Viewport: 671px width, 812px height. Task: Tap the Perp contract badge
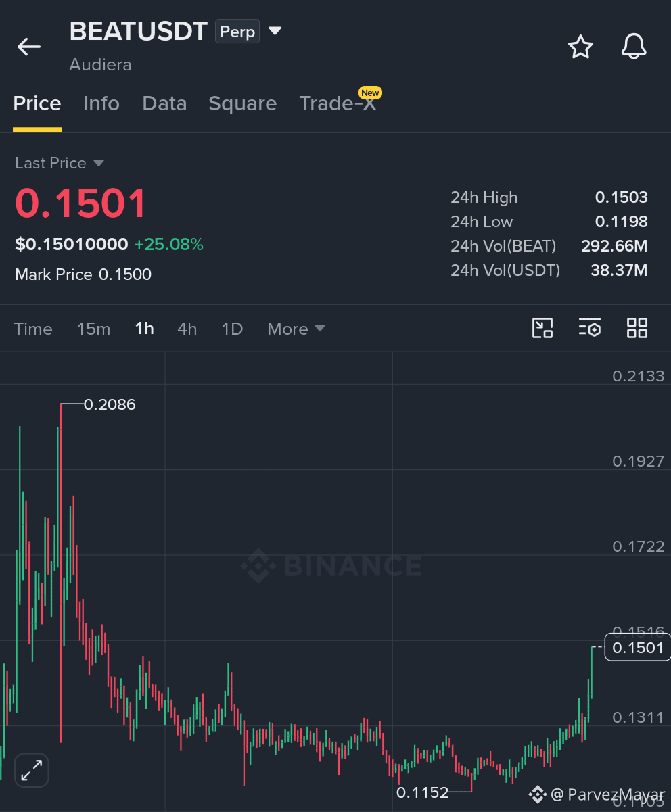[x=237, y=32]
